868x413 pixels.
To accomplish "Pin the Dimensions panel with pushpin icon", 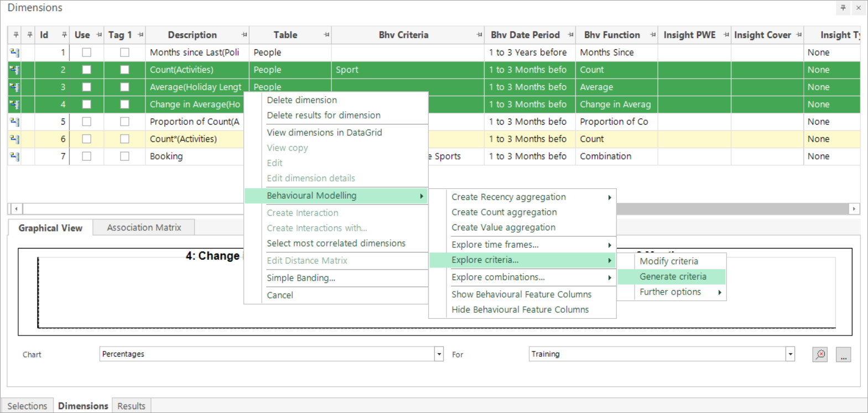I will click(x=843, y=8).
